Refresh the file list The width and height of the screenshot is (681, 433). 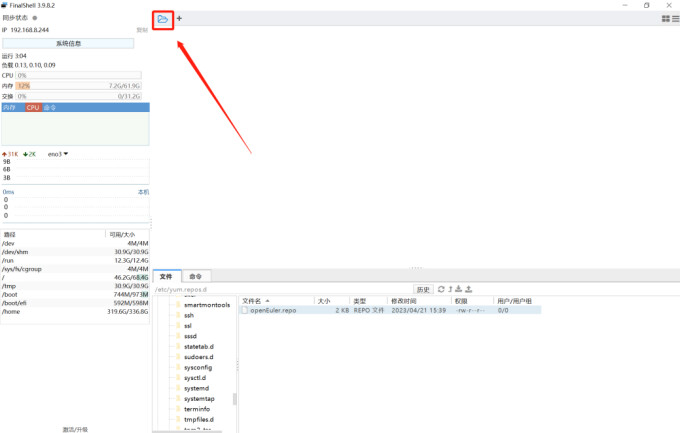[441, 289]
